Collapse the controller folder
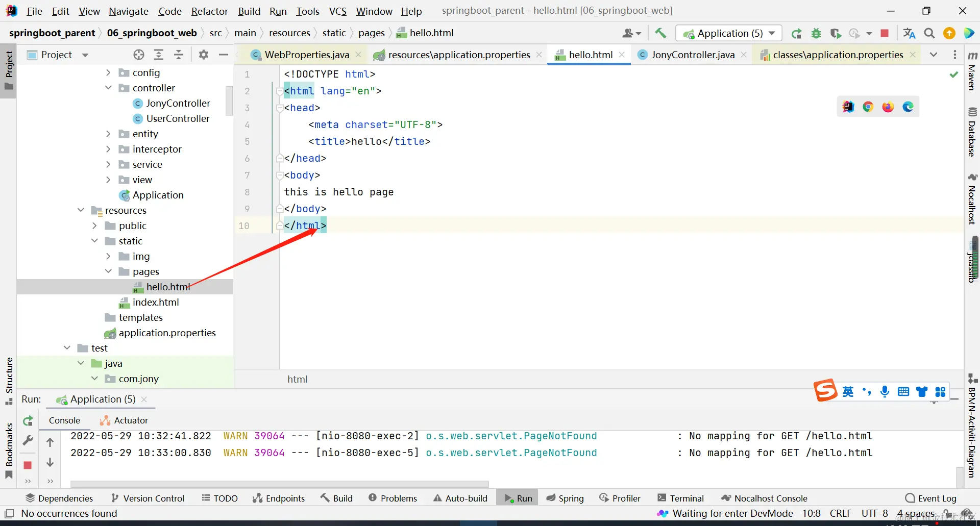This screenshot has height=526, width=980. (x=108, y=88)
